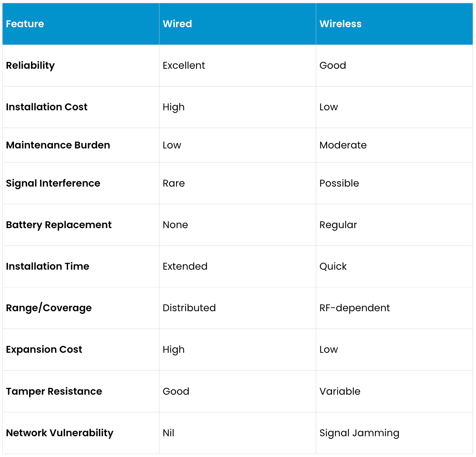Viewport: 476px width, 457px height.
Task: Click the Excellent cell under Wired
Action: 184,65
